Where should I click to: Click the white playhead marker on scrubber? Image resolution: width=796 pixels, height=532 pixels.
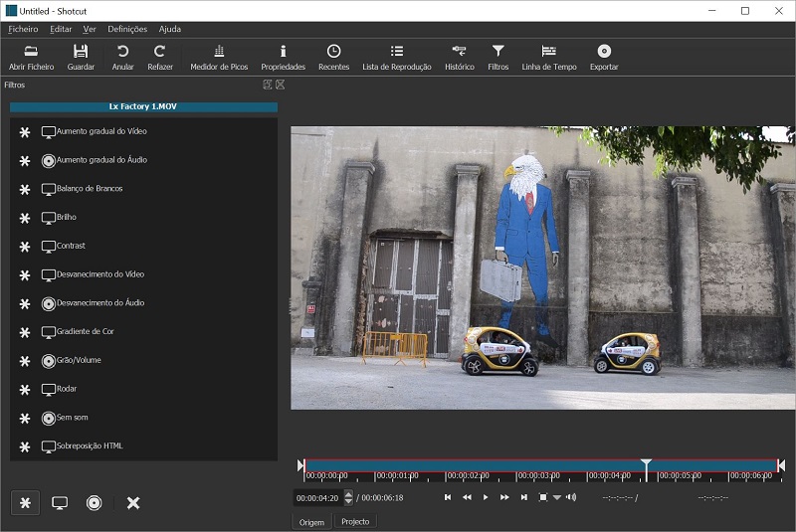tap(646, 464)
